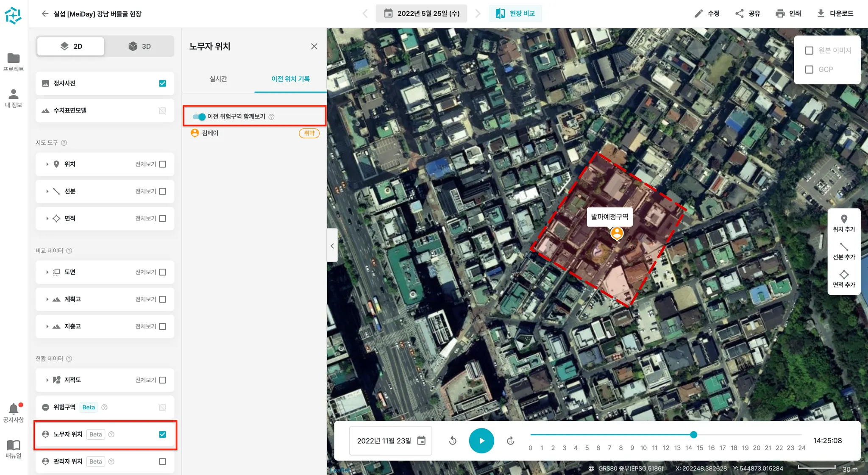Click the 인쇄 print icon

(x=780, y=14)
